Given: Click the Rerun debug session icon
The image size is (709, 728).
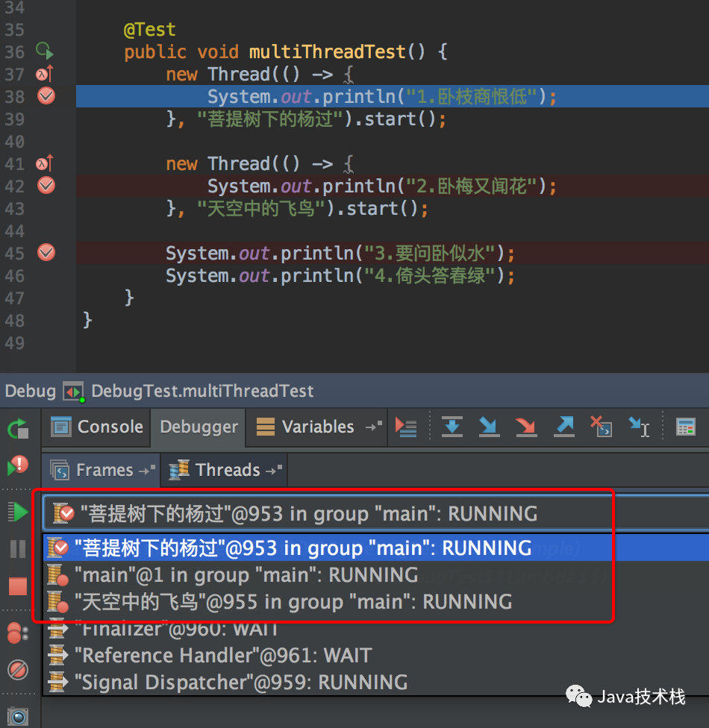Looking at the screenshot, I should click(18, 429).
